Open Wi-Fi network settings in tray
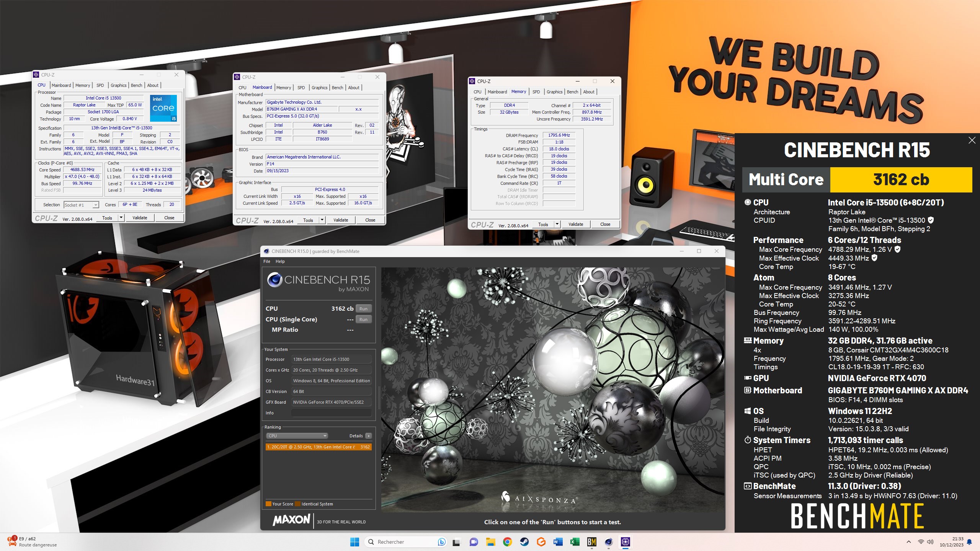The width and height of the screenshot is (980, 551). pyautogui.click(x=921, y=542)
